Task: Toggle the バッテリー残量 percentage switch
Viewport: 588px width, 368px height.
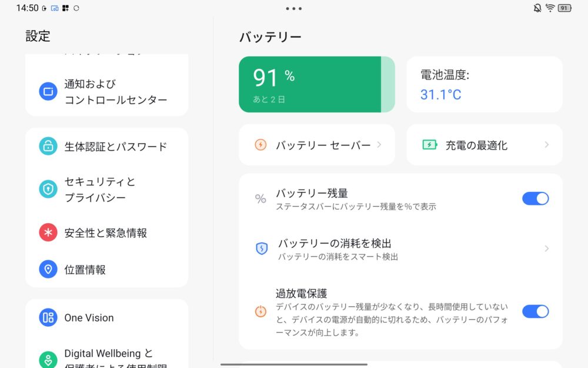Action: (535, 198)
